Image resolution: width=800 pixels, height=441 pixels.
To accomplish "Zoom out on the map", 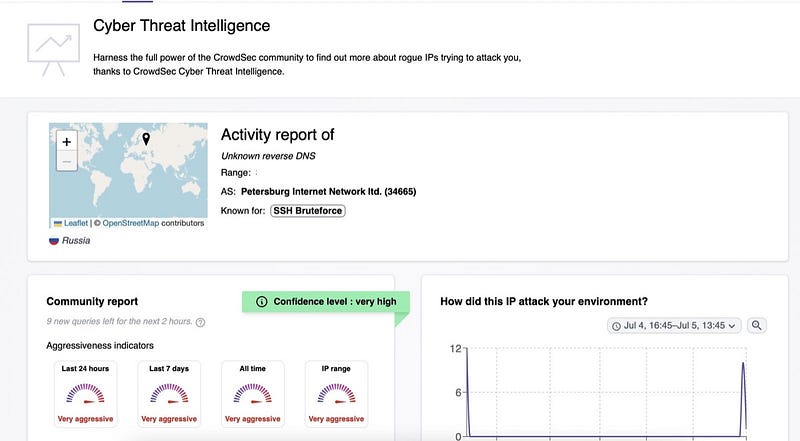I will 66,161.
